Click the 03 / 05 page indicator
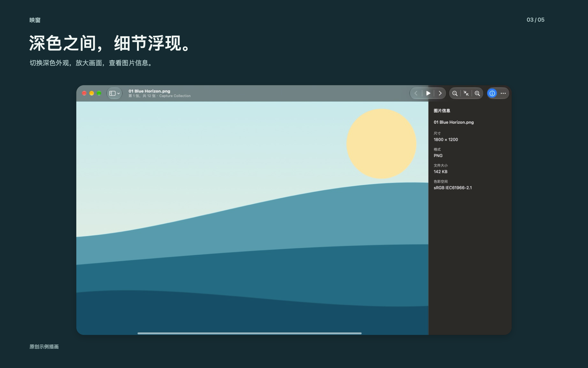 click(x=535, y=20)
